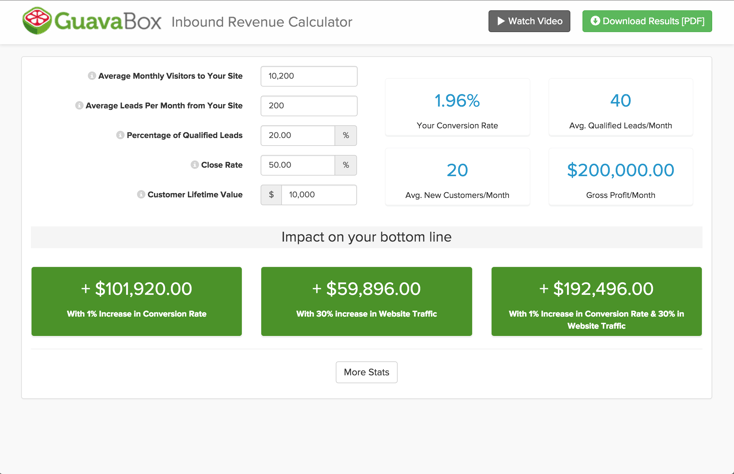This screenshot has width=734, height=474.
Task: Open More Stats
Action: (367, 372)
